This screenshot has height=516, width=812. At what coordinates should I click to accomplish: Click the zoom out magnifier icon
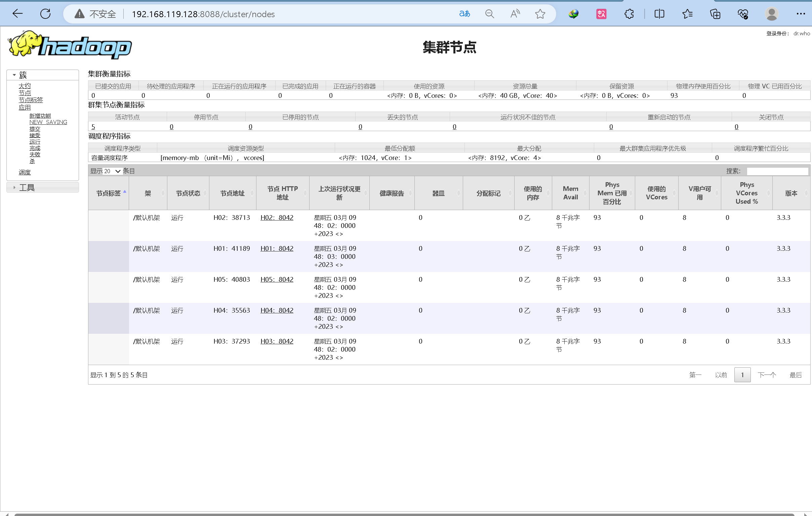click(490, 14)
